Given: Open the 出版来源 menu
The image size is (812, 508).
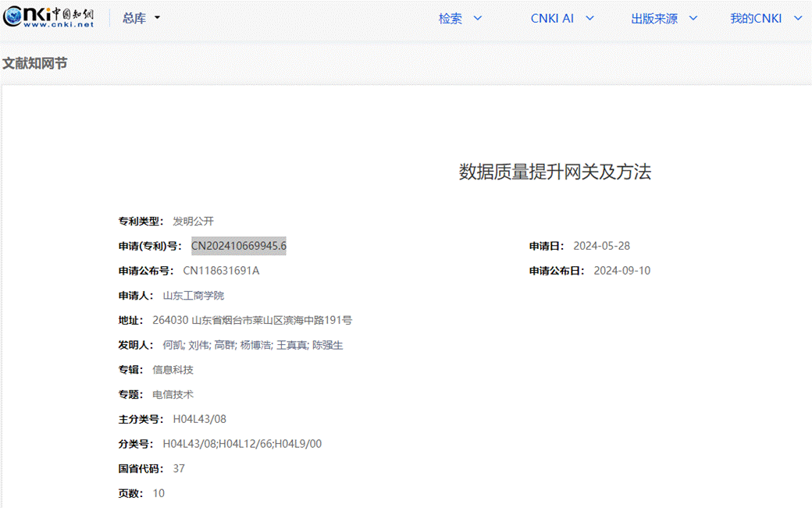Looking at the screenshot, I should (664, 19).
